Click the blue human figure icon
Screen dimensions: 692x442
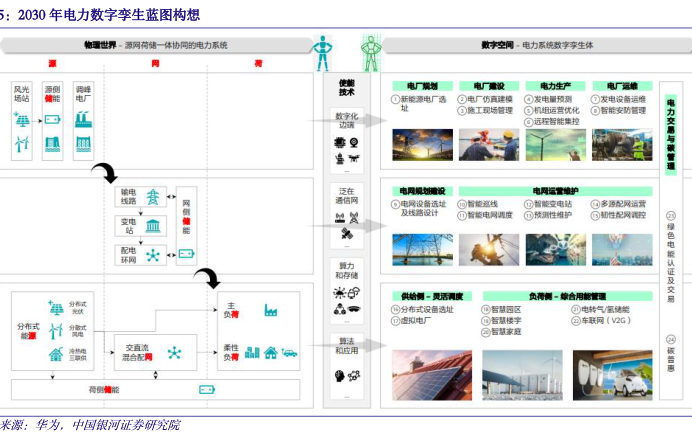click(322, 53)
